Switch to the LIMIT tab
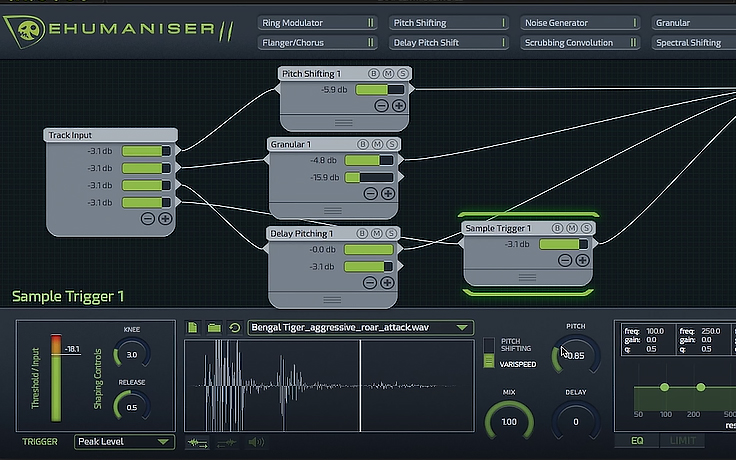 [x=682, y=441]
